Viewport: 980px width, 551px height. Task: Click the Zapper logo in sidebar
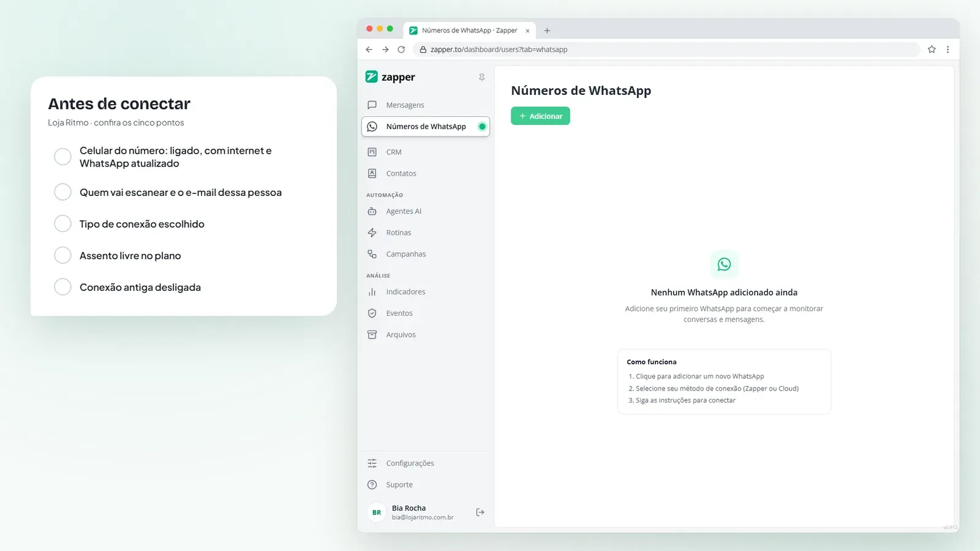(390, 77)
